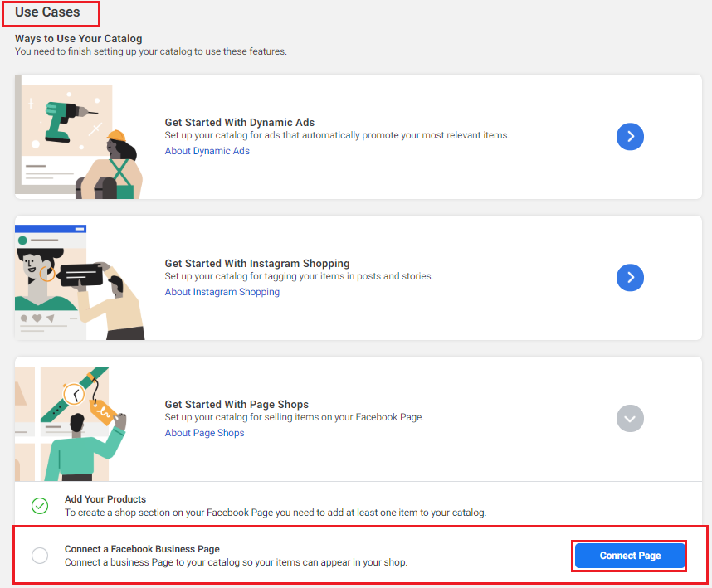Screen dimensions: 712x588
Task: Click the Add Your Products label
Action: pos(105,499)
